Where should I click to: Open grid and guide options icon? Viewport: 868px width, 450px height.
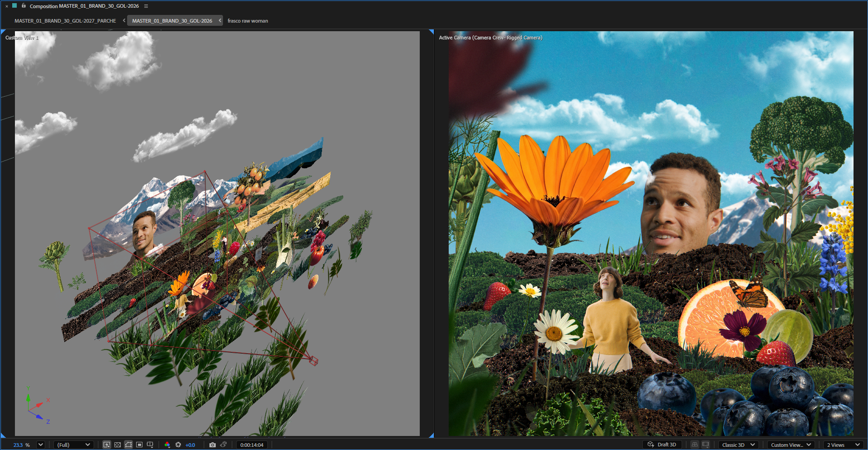pos(150,445)
